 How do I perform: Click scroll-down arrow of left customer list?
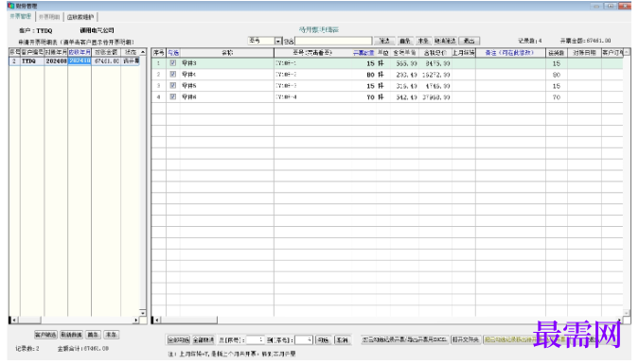(143, 312)
